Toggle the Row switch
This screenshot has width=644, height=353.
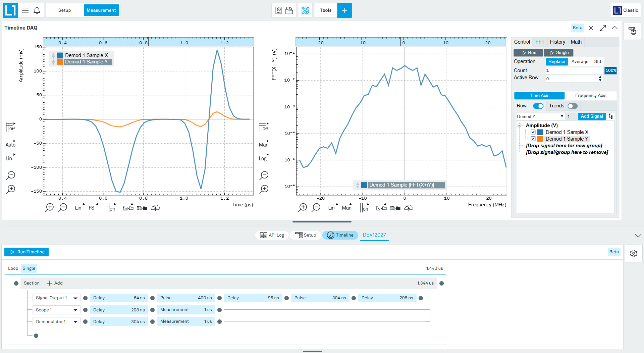pyautogui.click(x=538, y=106)
